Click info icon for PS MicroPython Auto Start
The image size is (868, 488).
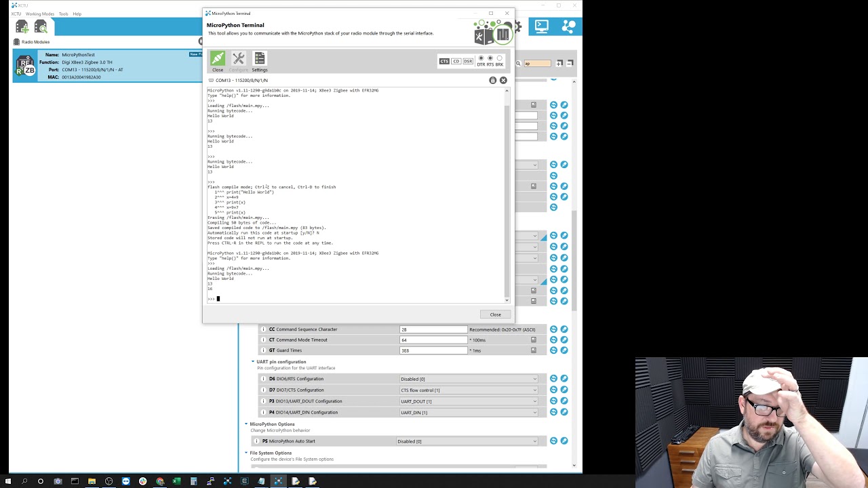pyautogui.click(x=257, y=441)
